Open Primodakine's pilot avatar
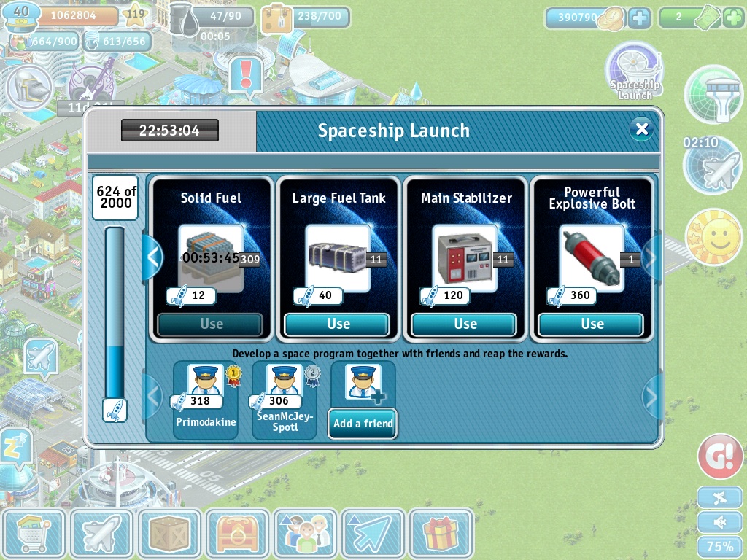Viewport: 747px width, 560px height. [x=205, y=379]
